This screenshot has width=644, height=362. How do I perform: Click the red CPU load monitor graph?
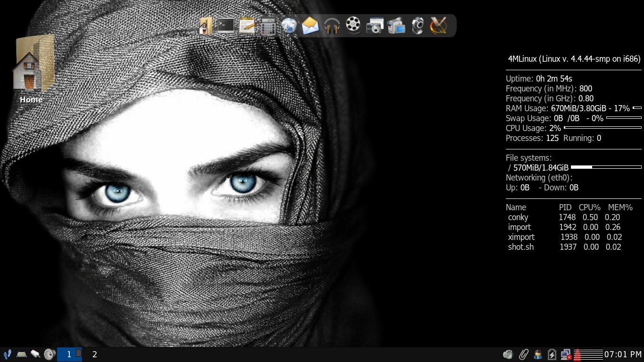pyautogui.click(x=588, y=354)
